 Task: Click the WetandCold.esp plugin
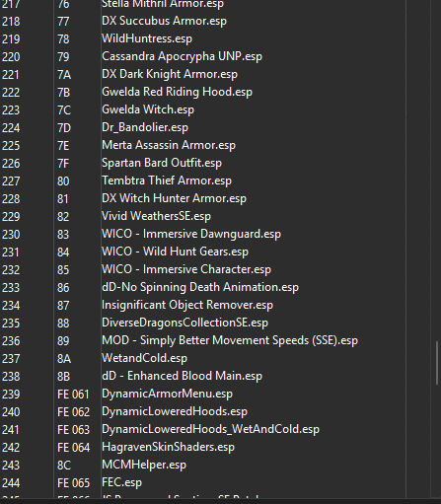[144, 358]
